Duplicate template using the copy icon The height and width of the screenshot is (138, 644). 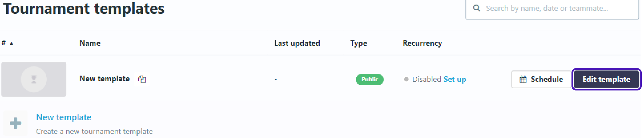(142, 79)
